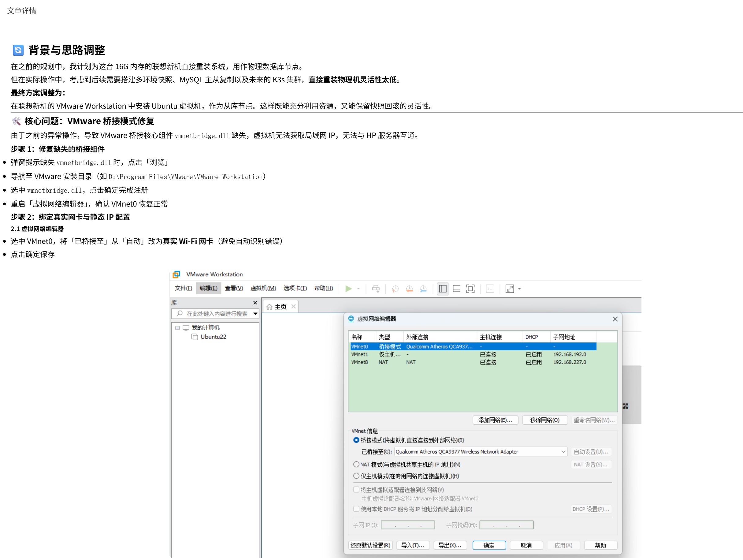Select NAT mode radio button
743x560 pixels.
point(356,464)
